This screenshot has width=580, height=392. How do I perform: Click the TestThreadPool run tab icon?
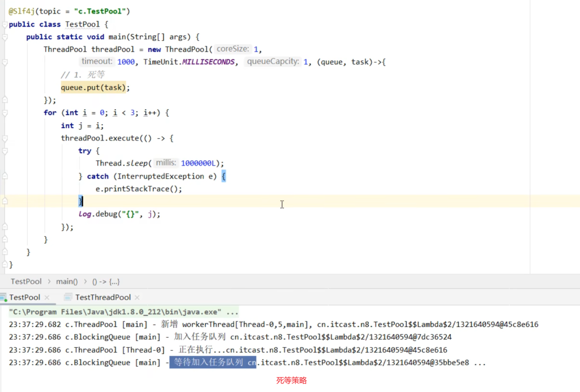[69, 297]
